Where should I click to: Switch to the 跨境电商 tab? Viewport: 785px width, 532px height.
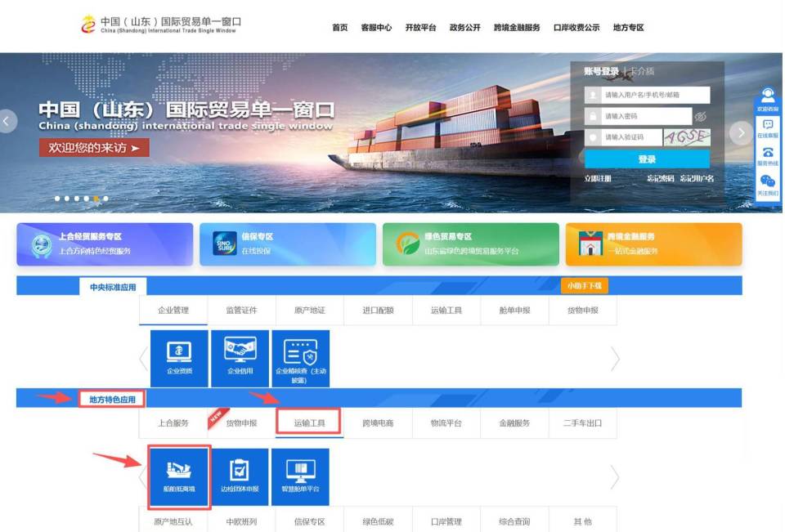tap(378, 422)
